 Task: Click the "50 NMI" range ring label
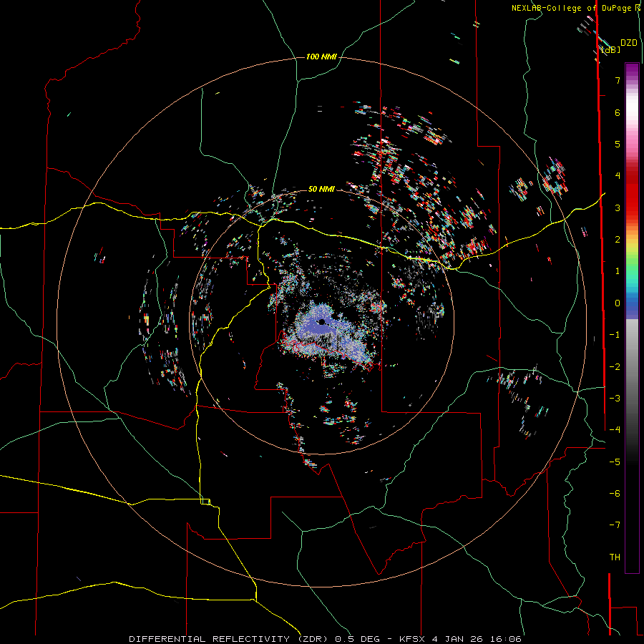pyautogui.click(x=321, y=189)
